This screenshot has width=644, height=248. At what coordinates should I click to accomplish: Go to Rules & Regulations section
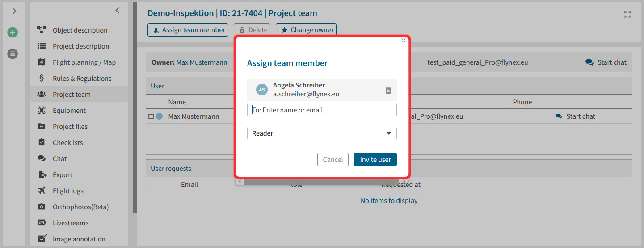coord(82,79)
